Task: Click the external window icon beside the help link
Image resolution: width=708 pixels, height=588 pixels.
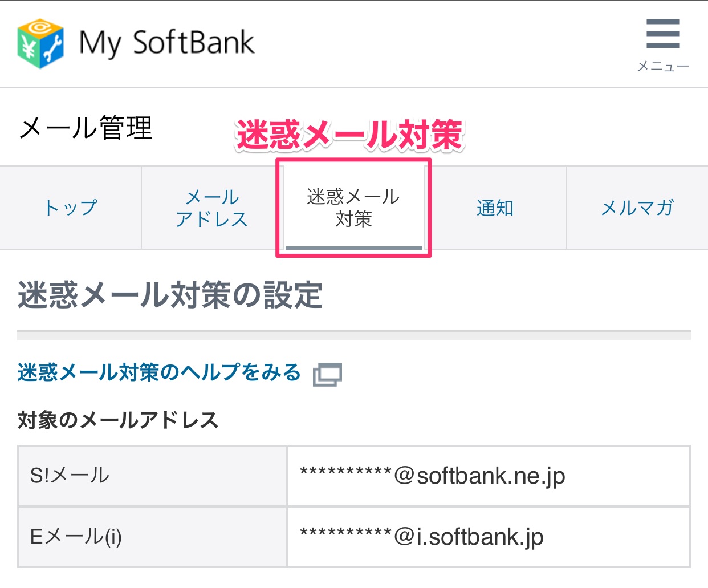Action: pos(327,374)
